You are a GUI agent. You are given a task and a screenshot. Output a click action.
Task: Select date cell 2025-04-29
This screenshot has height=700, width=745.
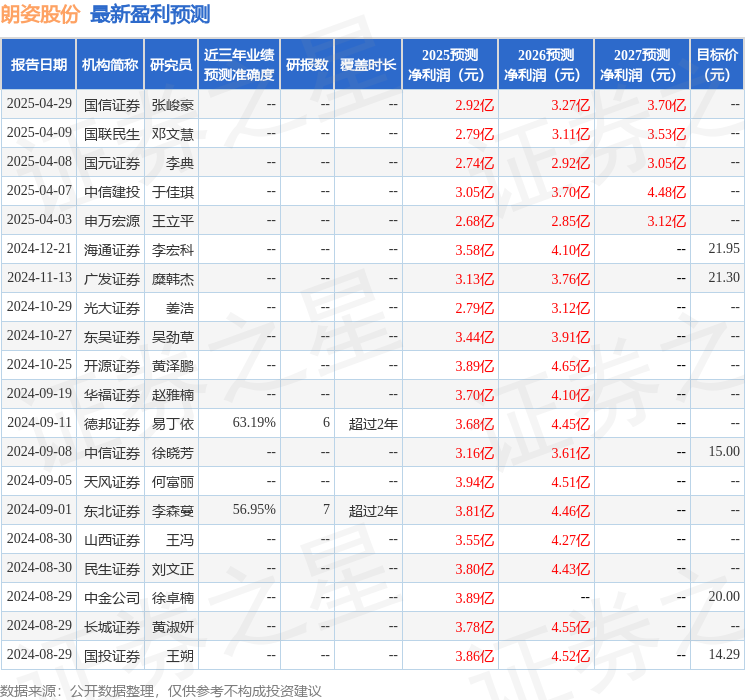tap(39, 104)
